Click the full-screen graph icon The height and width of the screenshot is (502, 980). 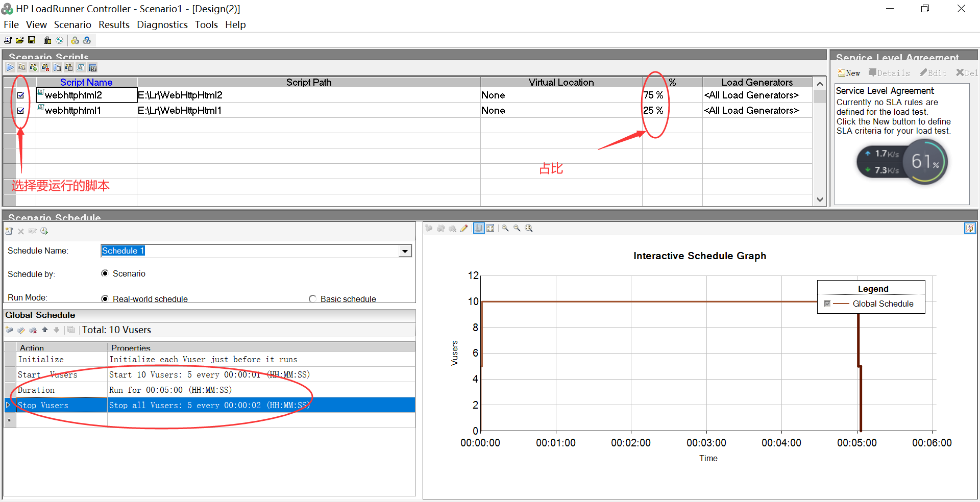pyautogui.click(x=491, y=228)
